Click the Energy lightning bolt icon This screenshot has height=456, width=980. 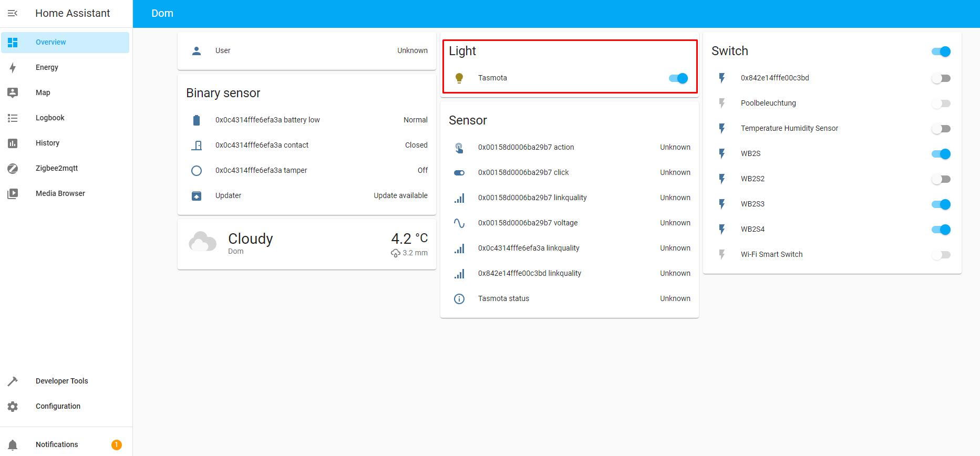(13, 67)
